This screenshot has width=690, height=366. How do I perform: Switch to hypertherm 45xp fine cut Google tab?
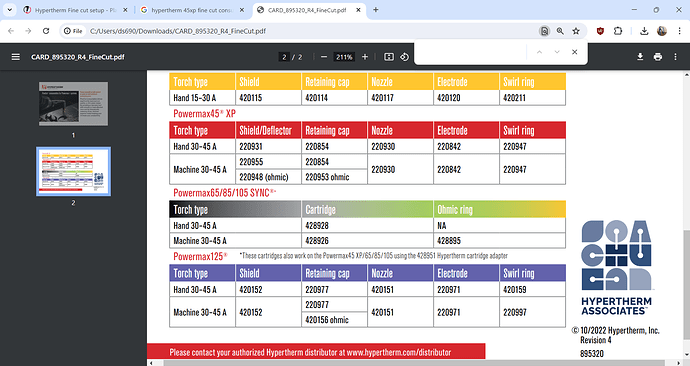click(x=193, y=10)
